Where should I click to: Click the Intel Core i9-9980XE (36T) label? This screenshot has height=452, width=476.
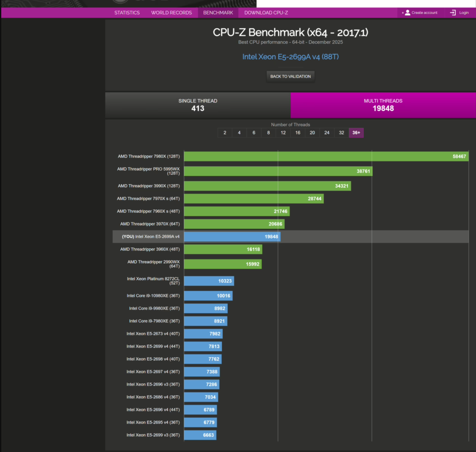154,308
